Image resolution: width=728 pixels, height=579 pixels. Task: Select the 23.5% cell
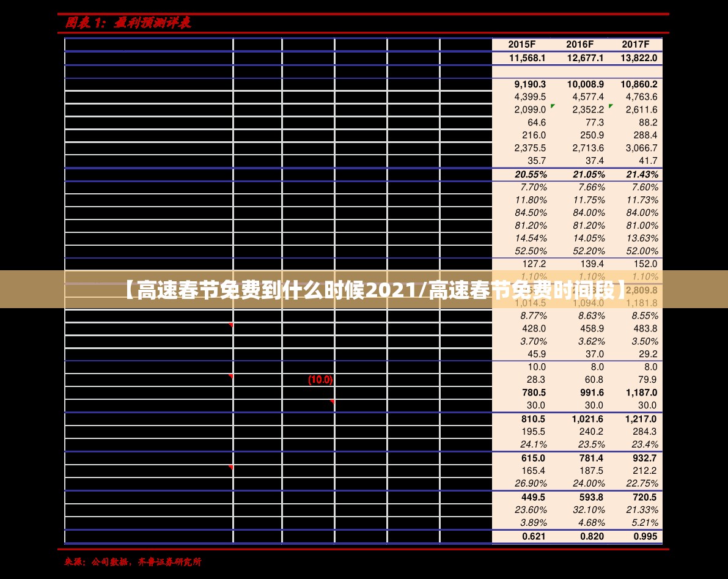pos(592,444)
